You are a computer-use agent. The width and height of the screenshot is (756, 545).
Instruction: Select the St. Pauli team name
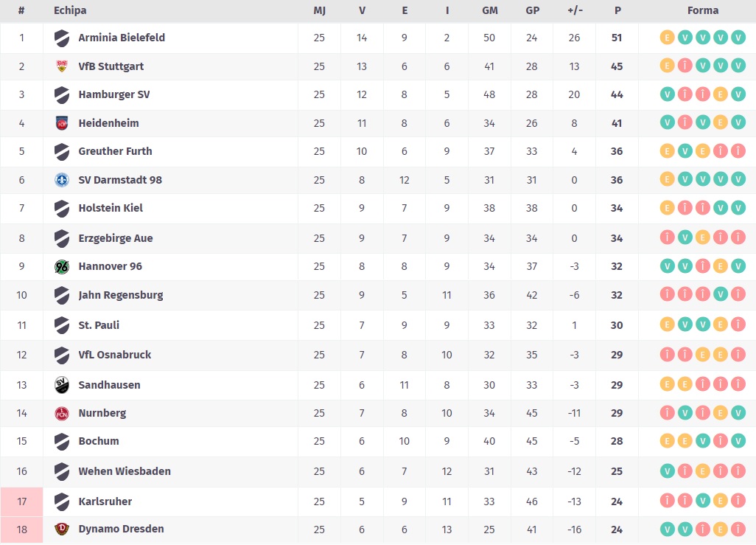99,325
